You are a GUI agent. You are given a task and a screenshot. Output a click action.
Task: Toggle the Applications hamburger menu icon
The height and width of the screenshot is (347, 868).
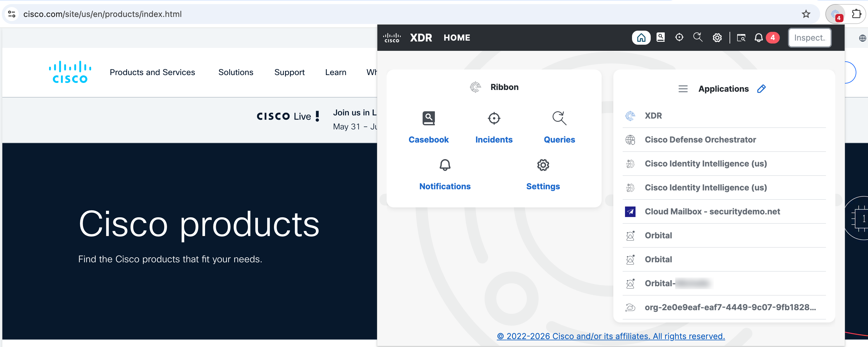(683, 89)
